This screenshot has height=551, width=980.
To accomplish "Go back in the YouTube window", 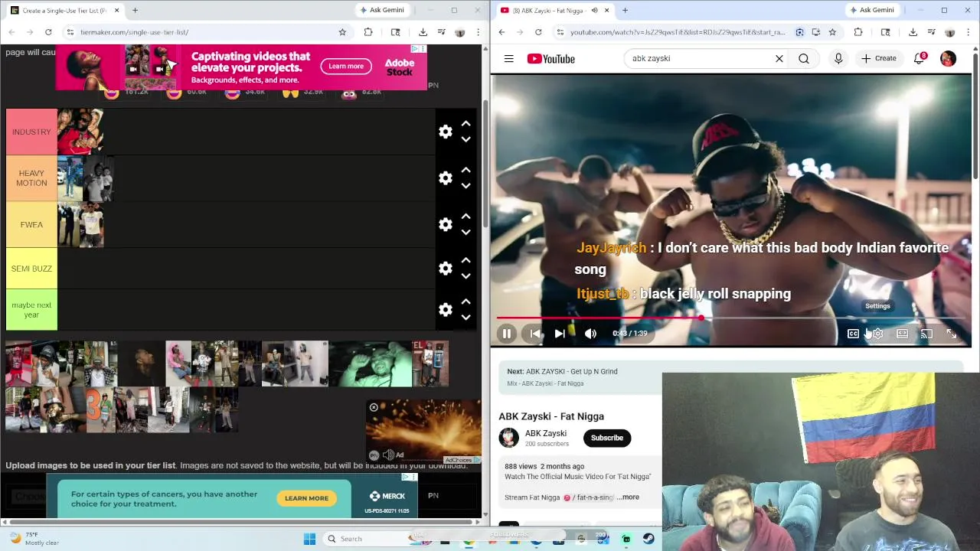I will point(501,32).
